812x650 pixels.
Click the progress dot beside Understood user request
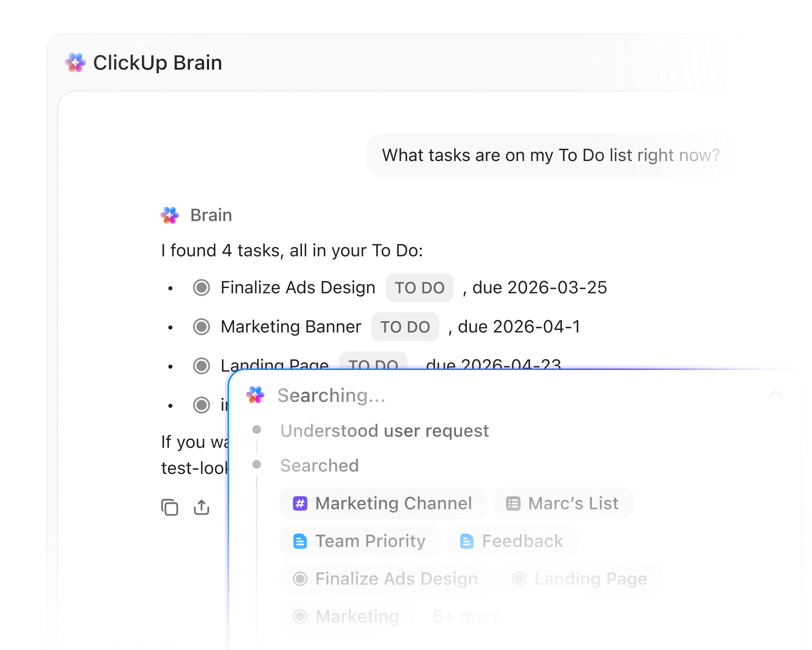[257, 430]
